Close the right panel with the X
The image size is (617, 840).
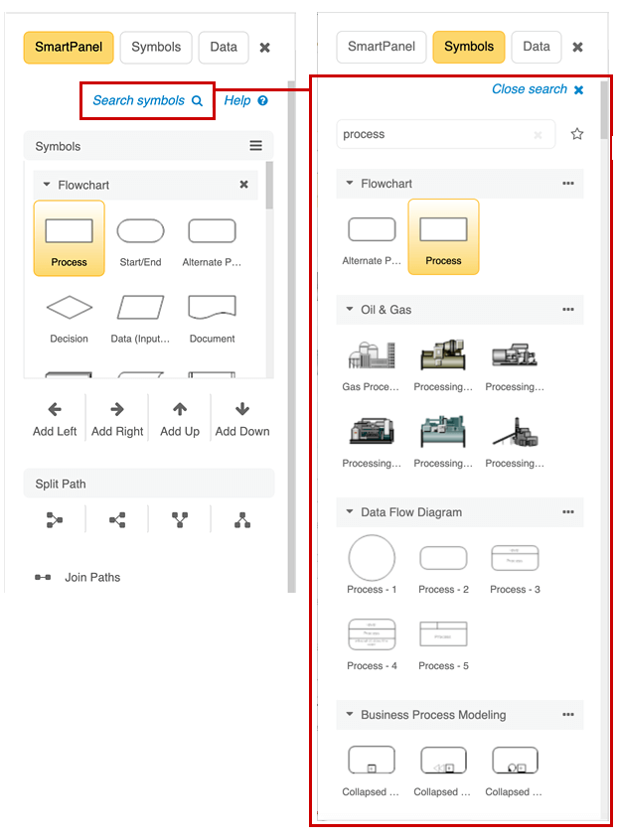pos(577,47)
